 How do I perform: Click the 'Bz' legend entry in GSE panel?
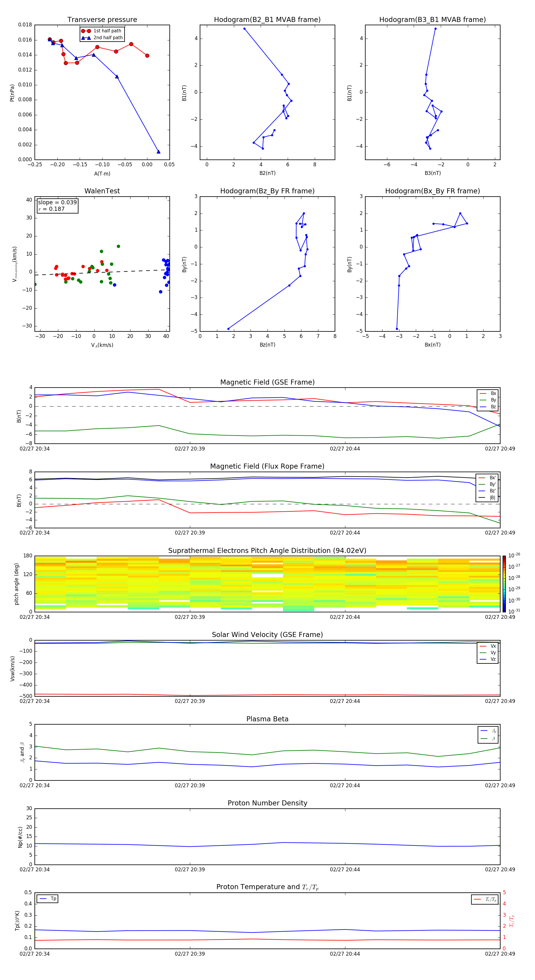[488, 407]
